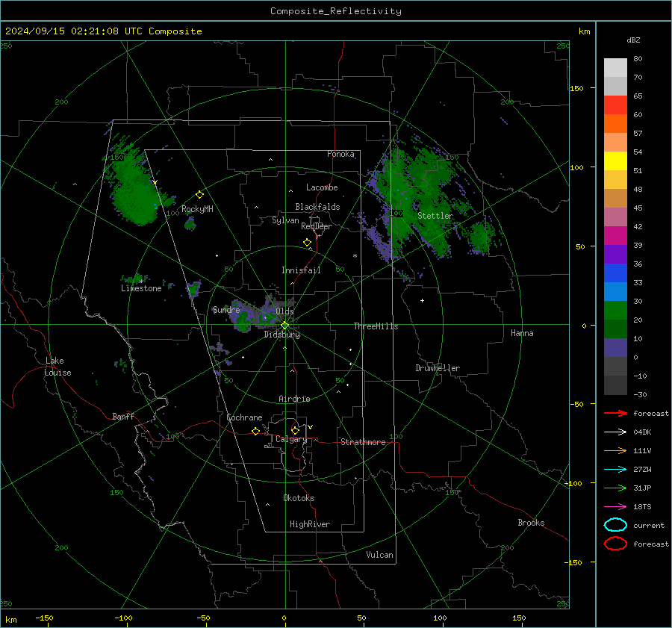Click the ThreeHills city label
Screen dimensions: 672x628
pos(376,326)
